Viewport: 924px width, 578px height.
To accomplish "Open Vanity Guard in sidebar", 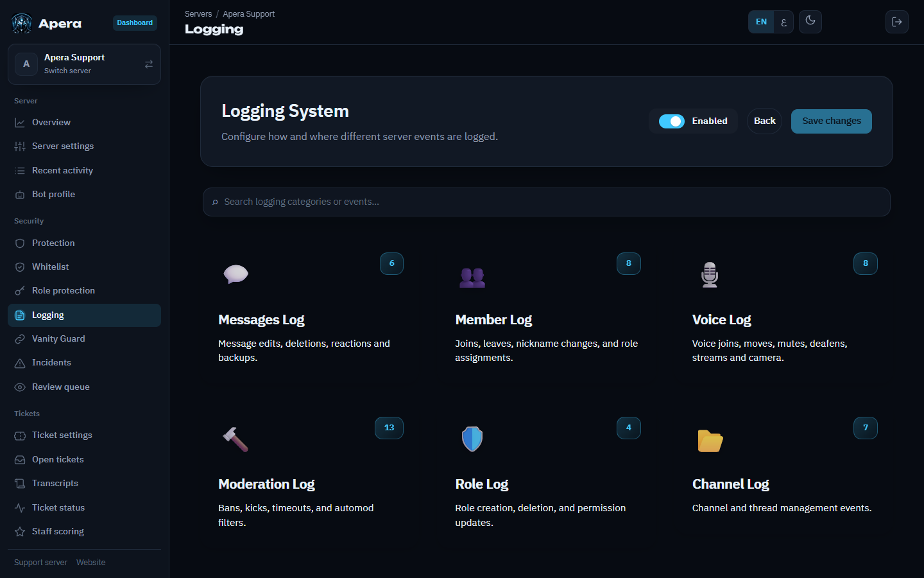I will click(x=84, y=339).
